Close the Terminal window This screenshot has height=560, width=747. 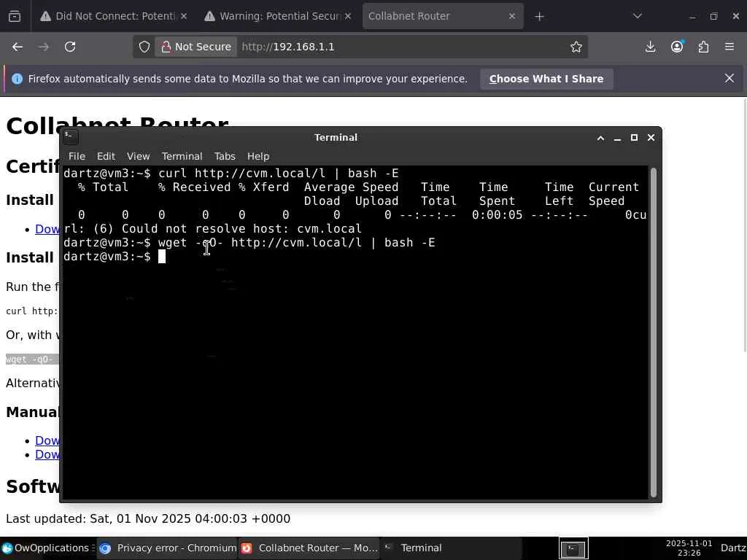pyautogui.click(x=651, y=138)
